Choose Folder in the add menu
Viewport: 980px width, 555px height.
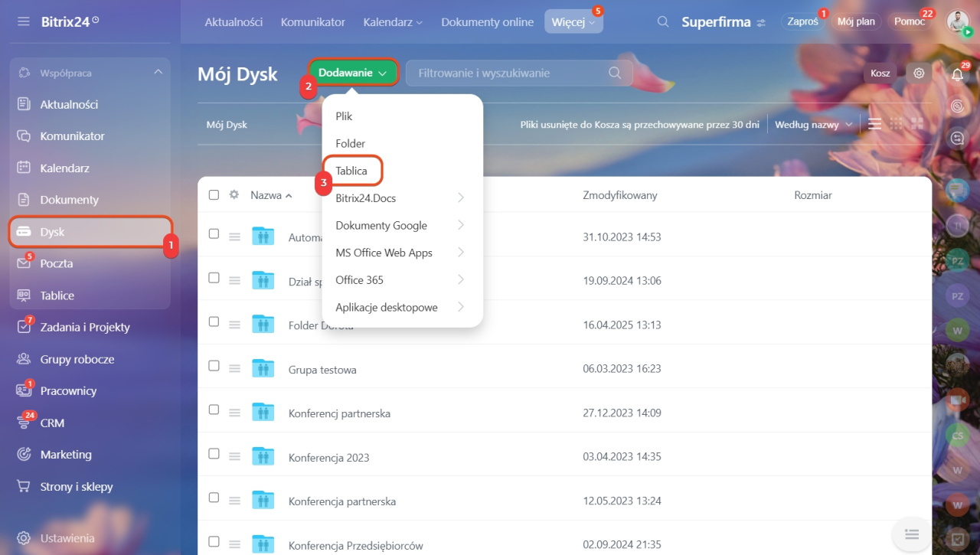402,143
